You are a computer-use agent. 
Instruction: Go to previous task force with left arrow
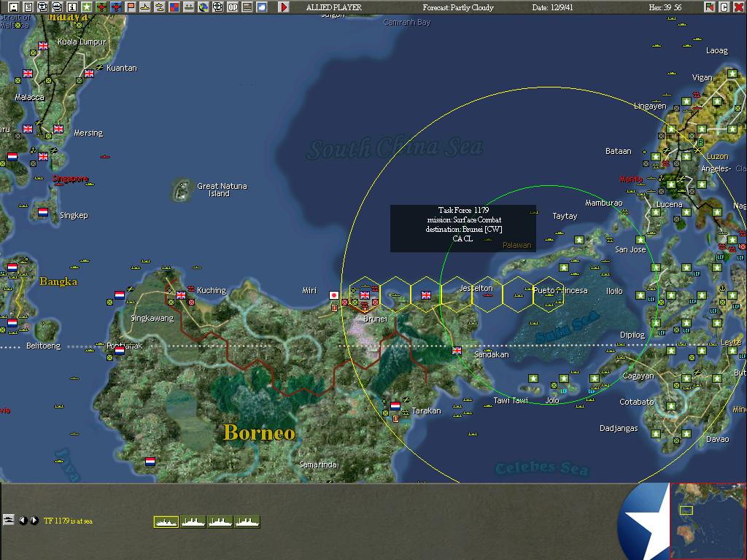click(23, 521)
